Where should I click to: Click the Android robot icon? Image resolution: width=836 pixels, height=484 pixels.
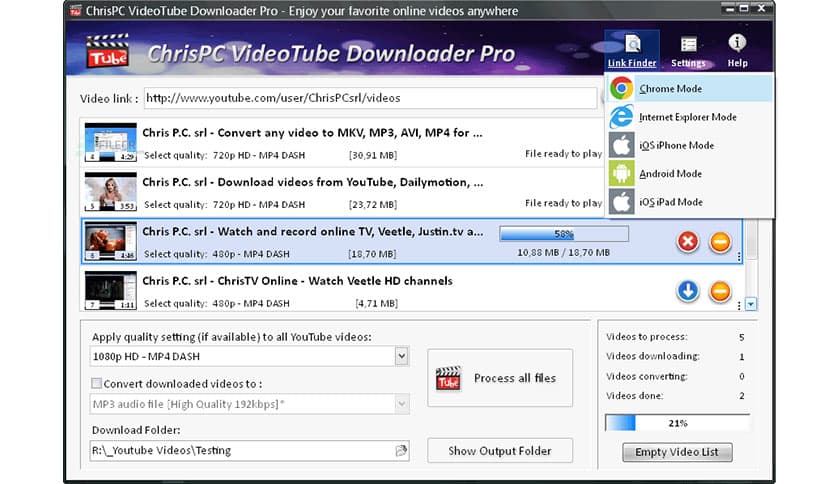click(622, 173)
